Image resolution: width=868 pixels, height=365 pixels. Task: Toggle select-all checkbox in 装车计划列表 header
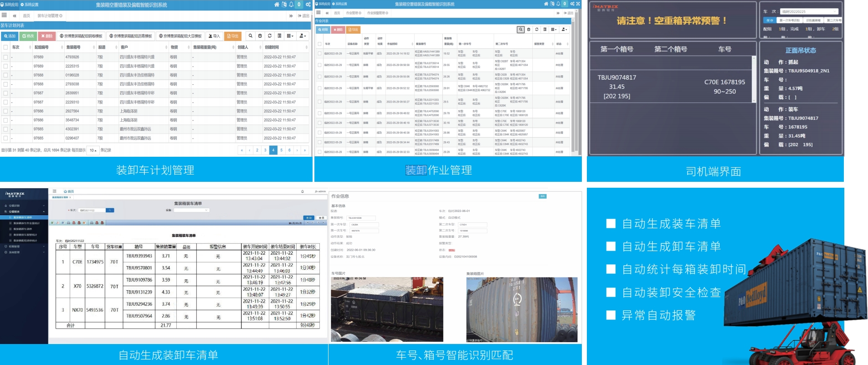tap(5, 47)
